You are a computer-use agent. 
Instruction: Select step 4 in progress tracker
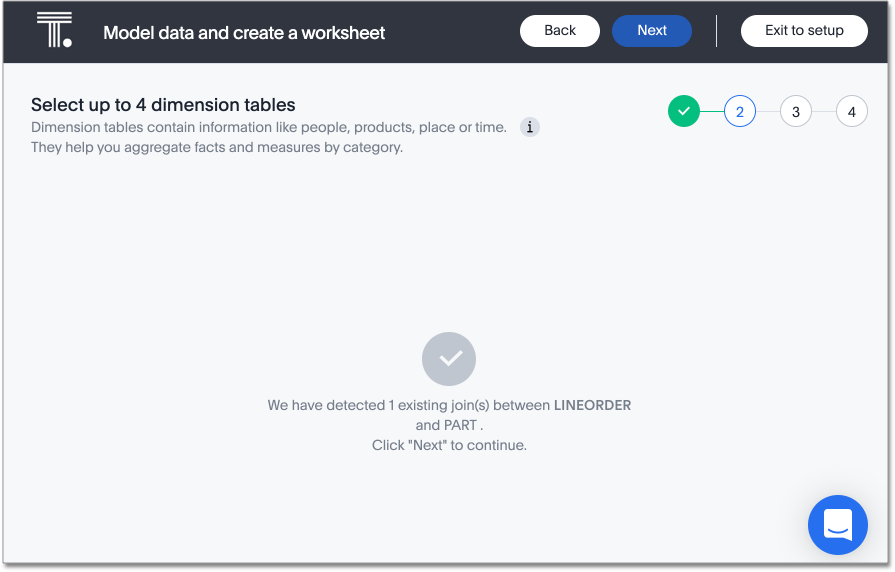[852, 111]
